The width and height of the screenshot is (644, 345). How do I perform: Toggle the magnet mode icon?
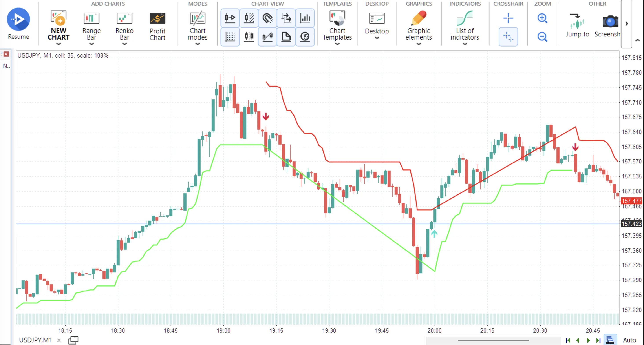tap(267, 18)
